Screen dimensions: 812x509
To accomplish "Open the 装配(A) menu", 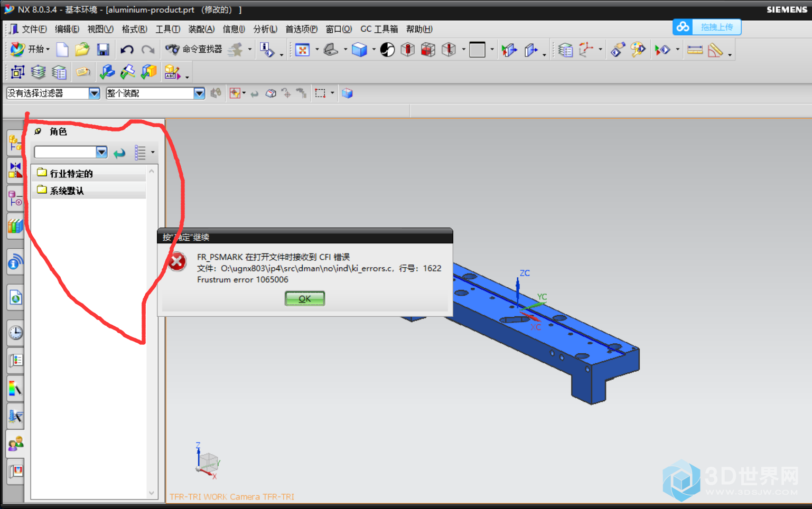I will click(201, 29).
